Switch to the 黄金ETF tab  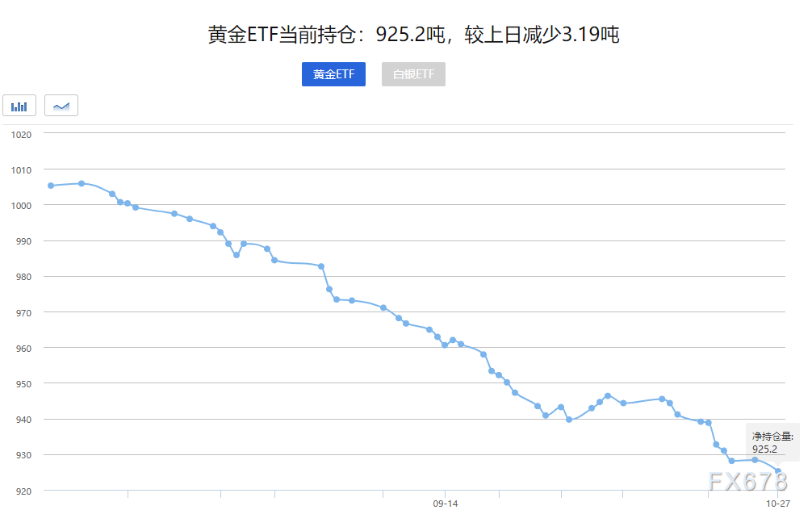click(333, 73)
